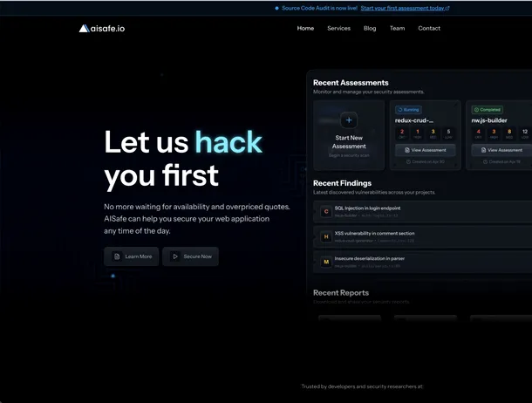Screen dimensions: 532x403
Task: Click the 'Recent Assessments' heading
Action: 351,83
